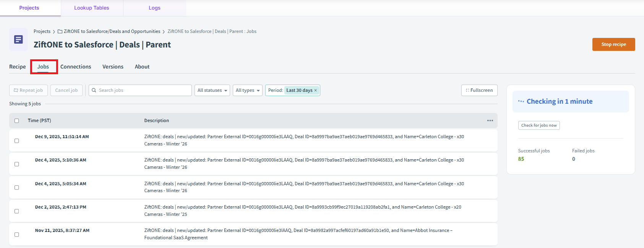Open the Dec 9, 2025, 11:51:14 AM job row
The width and height of the screenshot is (644, 248).
[253, 140]
